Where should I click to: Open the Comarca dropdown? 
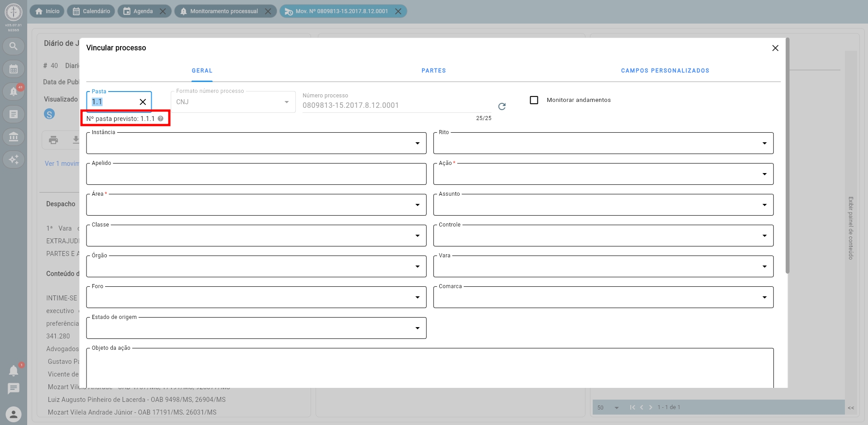pos(764,298)
